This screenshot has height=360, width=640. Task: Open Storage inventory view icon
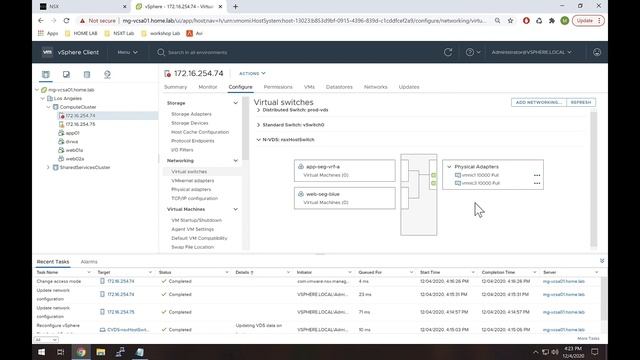point(87,74)
